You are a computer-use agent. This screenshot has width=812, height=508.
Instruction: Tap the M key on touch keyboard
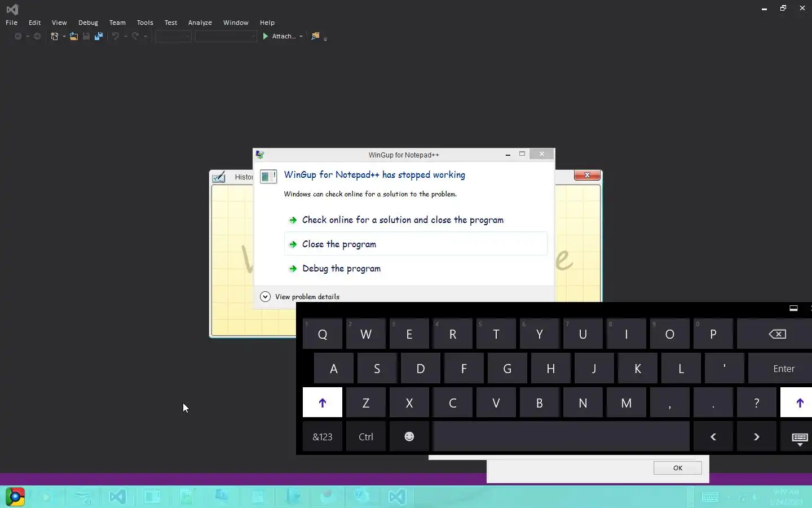tap(626, 402)
